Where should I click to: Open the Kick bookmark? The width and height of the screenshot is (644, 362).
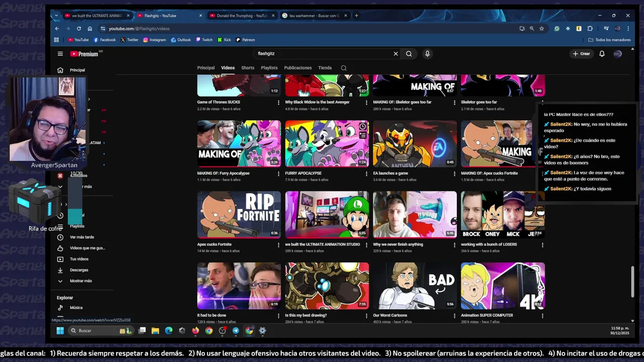[224, 40]
